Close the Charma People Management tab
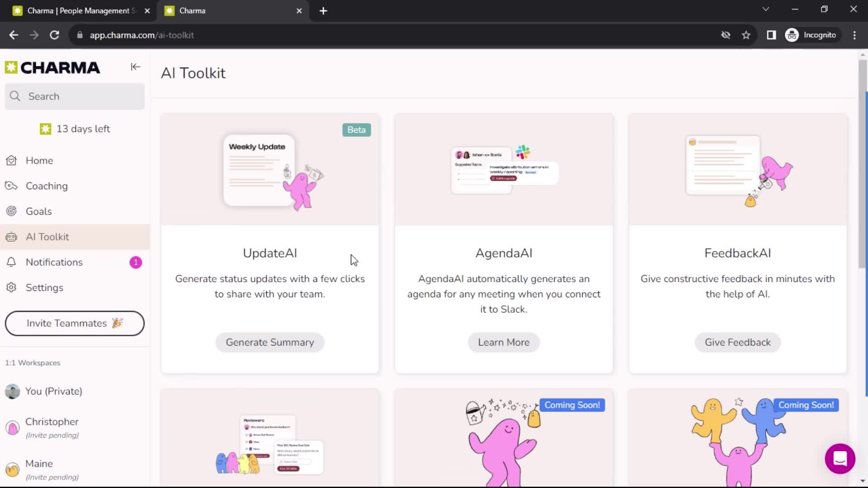 (147, 11)
